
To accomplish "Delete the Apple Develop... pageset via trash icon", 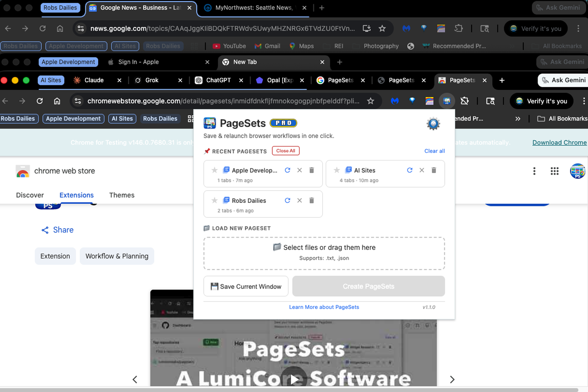I will [312, 170].
